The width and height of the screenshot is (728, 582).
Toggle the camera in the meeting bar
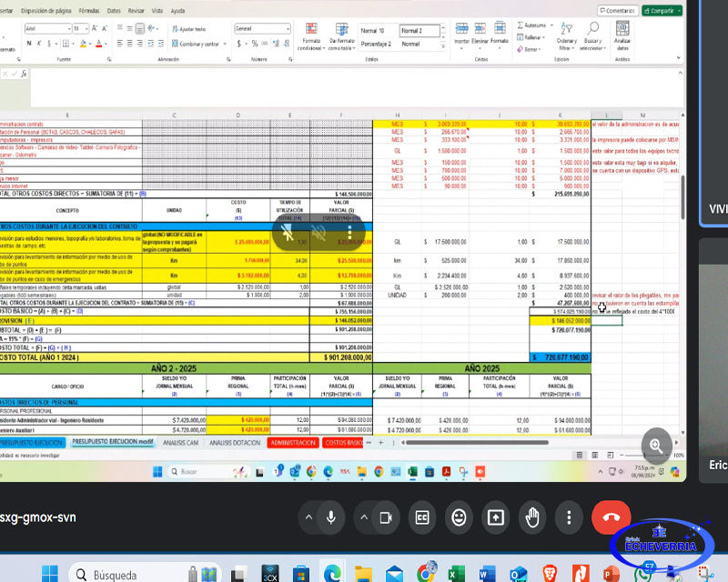(x=385, y=517)
